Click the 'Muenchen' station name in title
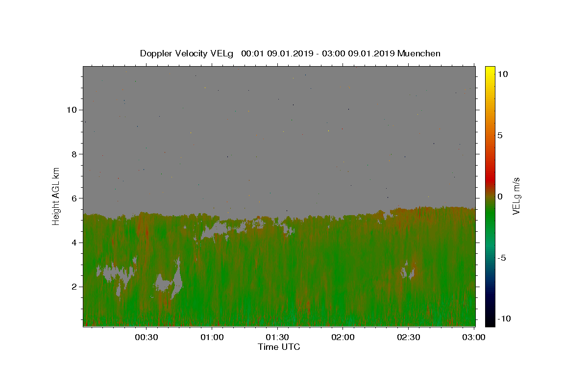 tap(419, 53)
